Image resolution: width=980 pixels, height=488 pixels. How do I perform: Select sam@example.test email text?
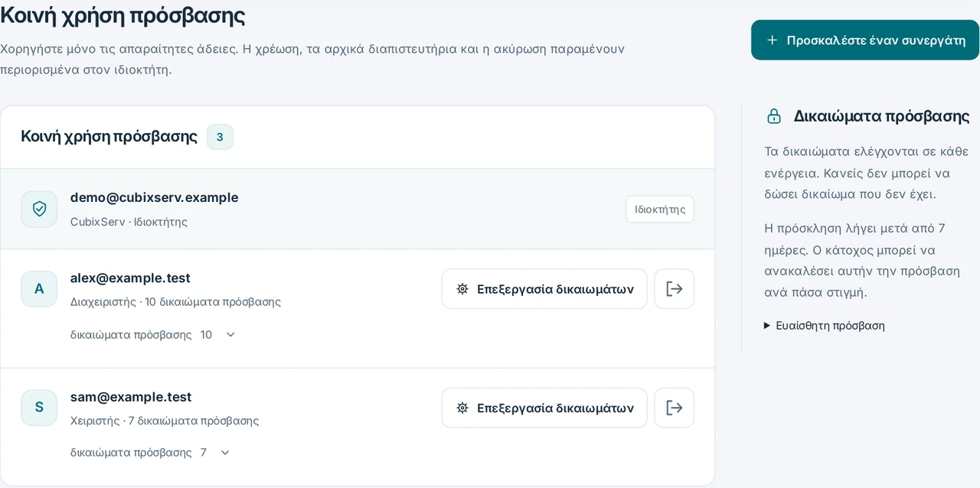coord(131,397)
